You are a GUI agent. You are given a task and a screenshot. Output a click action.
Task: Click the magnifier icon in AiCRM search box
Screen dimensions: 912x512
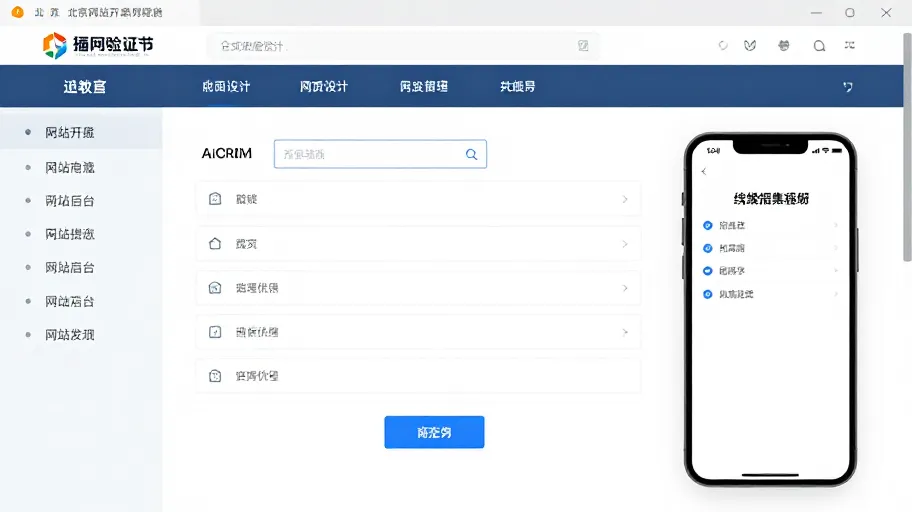tap(471, 154)
